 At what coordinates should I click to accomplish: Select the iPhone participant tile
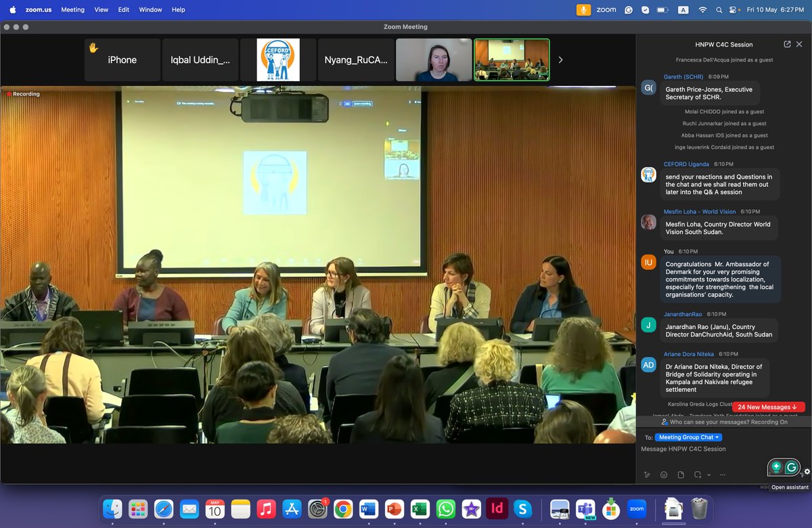[x=122, y=60]
